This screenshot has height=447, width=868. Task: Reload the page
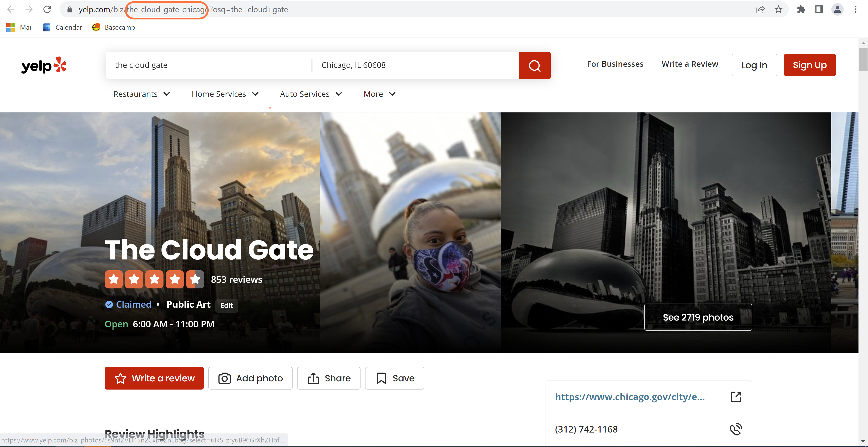point(47,10)
